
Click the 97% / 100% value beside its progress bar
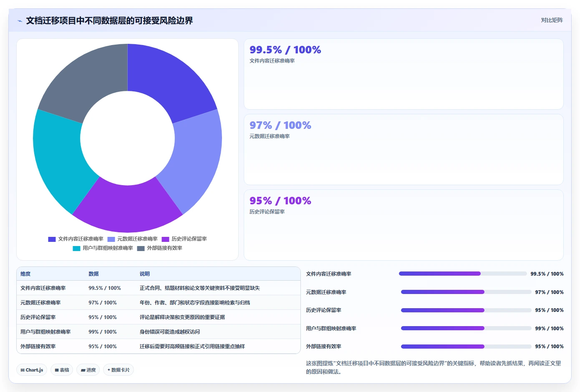549,292
